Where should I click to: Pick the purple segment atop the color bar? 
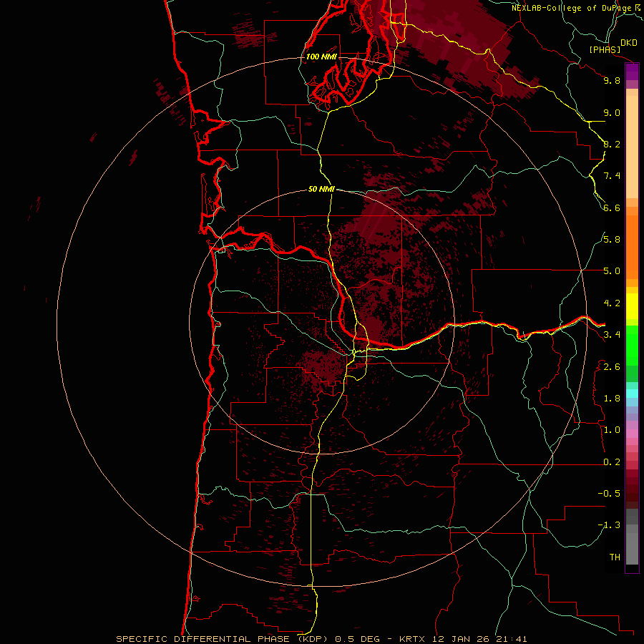coord(632,72)
